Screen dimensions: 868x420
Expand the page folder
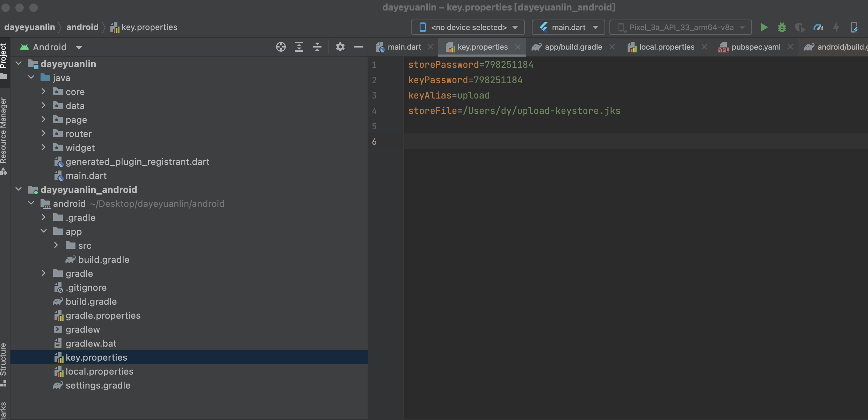(x=44, y=120)
